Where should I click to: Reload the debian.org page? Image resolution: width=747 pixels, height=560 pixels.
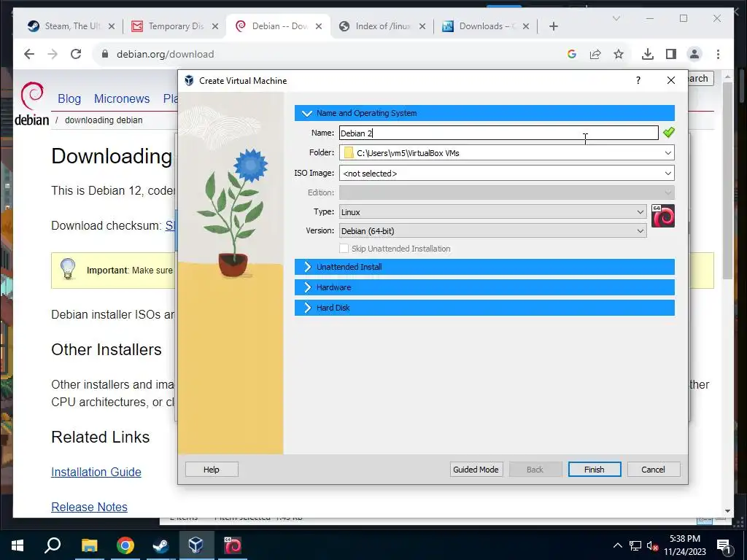pos(76,54)
